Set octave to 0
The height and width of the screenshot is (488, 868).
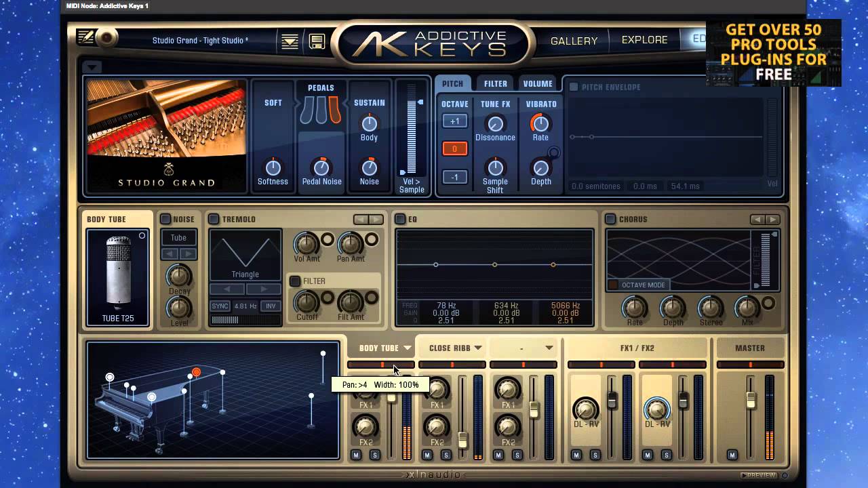(454, 148)
